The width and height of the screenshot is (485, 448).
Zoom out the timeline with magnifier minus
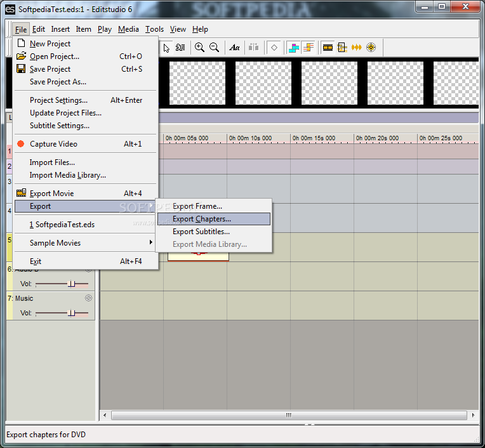pos(214,48)
